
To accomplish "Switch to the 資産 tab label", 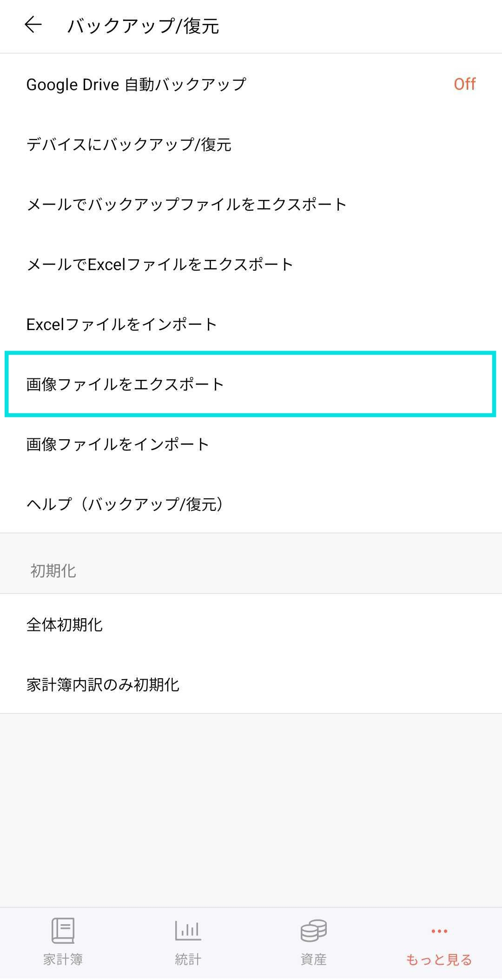I will pos(314,960).
